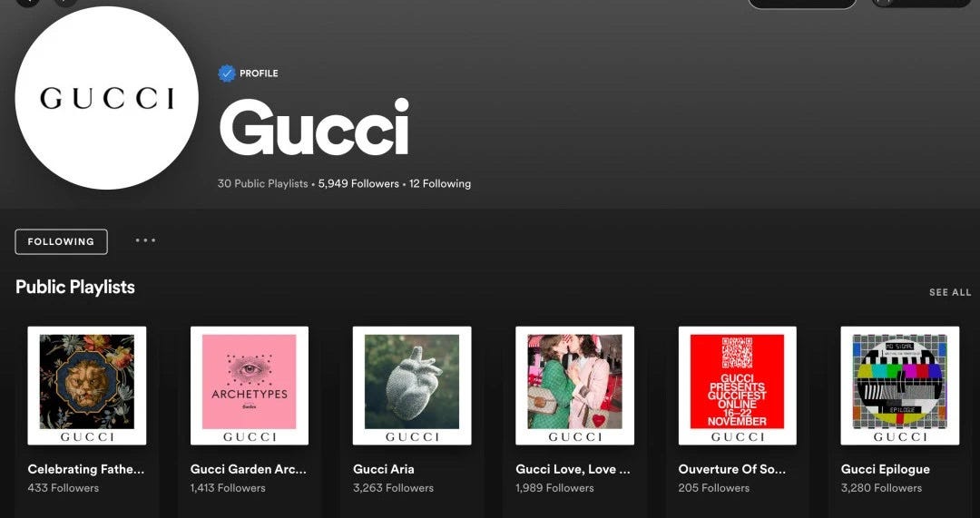
Task: Open the 5,949 Followers list
Action: 358,184
